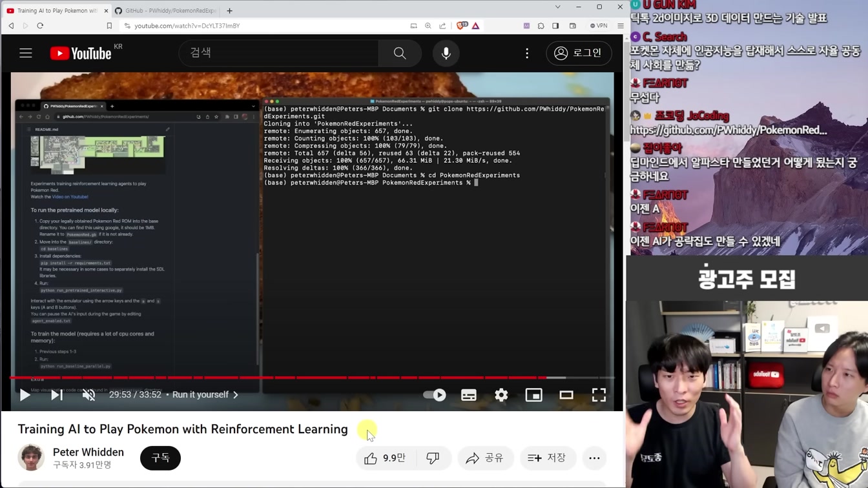This screenshot has width=868, height=488.
Task: Go back with the browser back arrow
Action: tap(11, 26)
